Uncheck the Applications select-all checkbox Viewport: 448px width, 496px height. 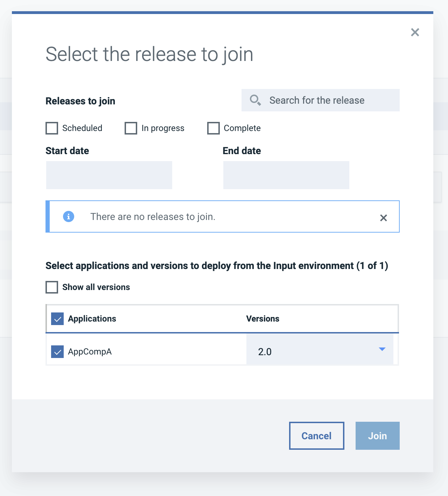tap(57, 319)
